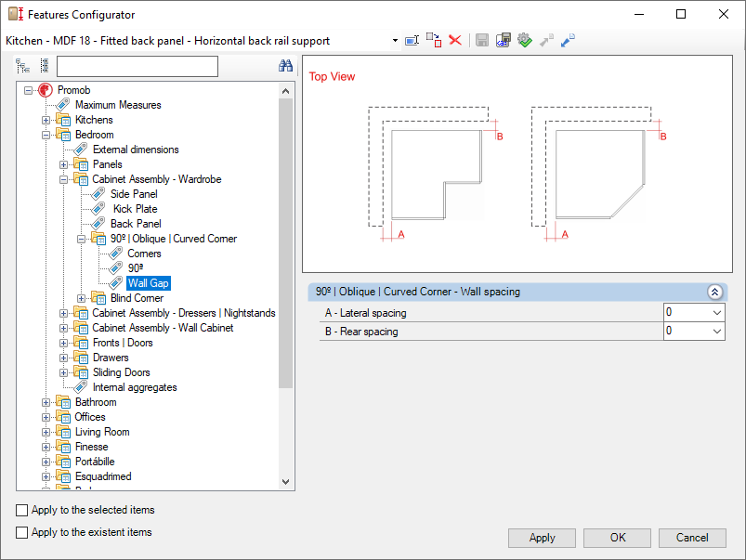Enable Apply to the selected items
This screenshot has height=560, width=746.
[22, 510]
